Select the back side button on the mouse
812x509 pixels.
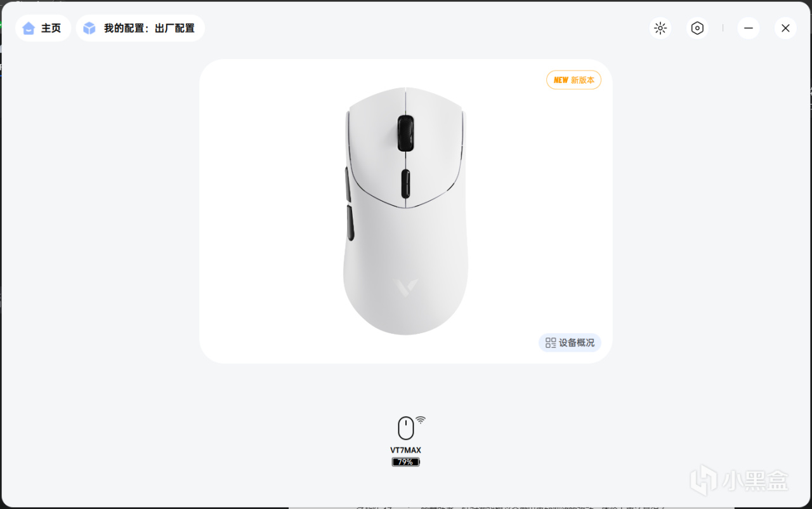click(350, 223)
